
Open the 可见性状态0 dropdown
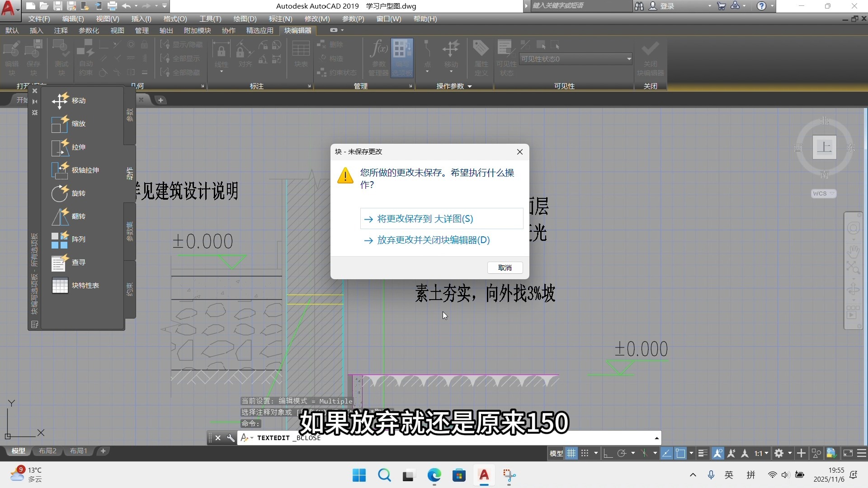pos(628,59)
